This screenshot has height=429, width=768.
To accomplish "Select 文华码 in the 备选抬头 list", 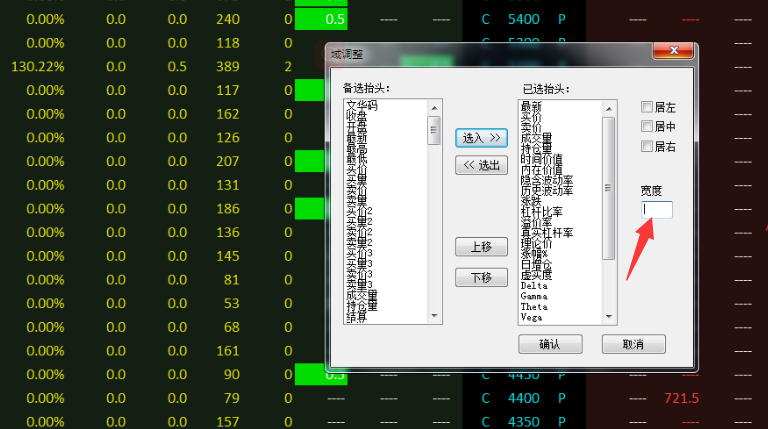I will [363, 104].
